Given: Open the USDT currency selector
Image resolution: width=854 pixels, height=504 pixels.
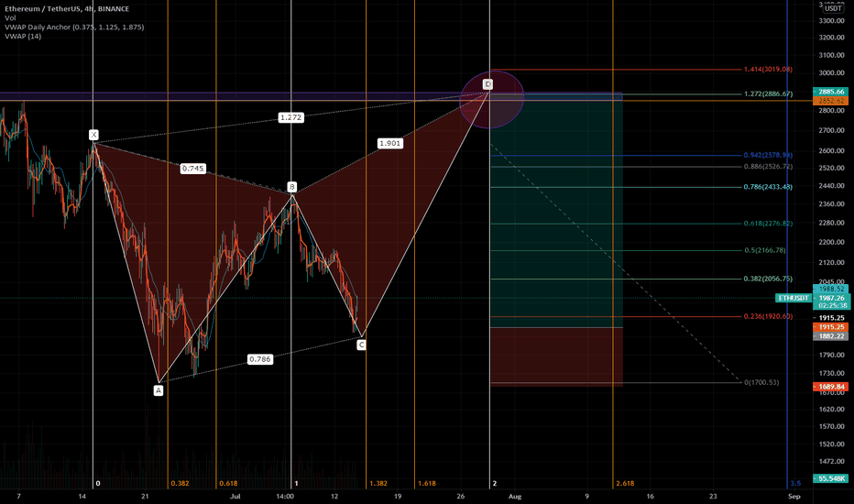Looking at the screenshot, I should point(832,8).
